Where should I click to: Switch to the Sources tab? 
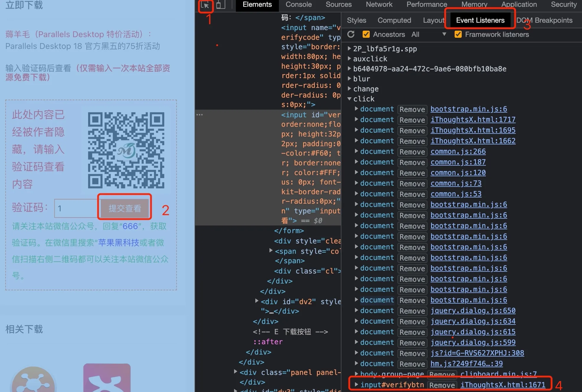coord(338,4)
